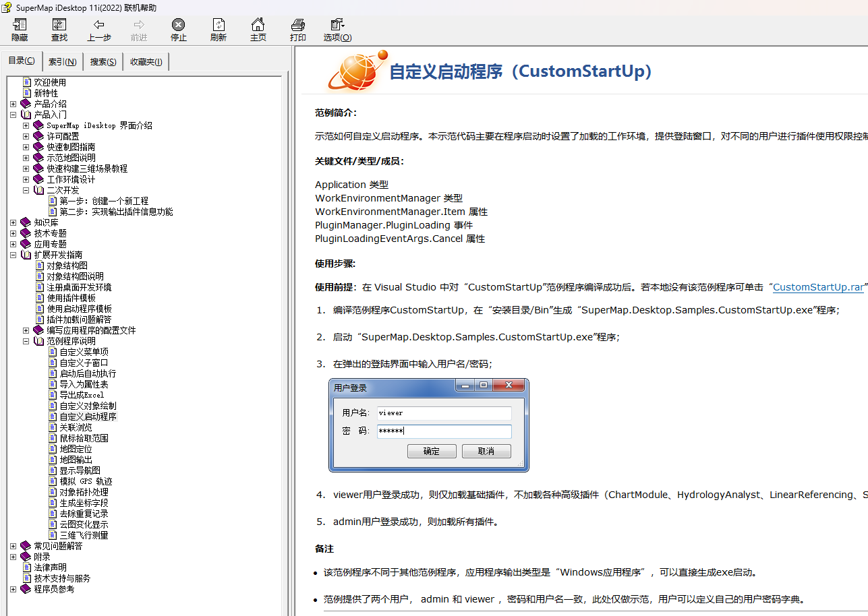
Task: Expand the 编写应用程序的配置文件 node
Action: pos(26,330)
